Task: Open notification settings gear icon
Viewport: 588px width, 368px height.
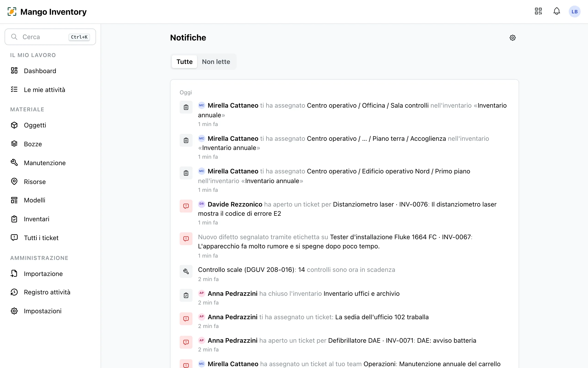Action: point(512,38)
